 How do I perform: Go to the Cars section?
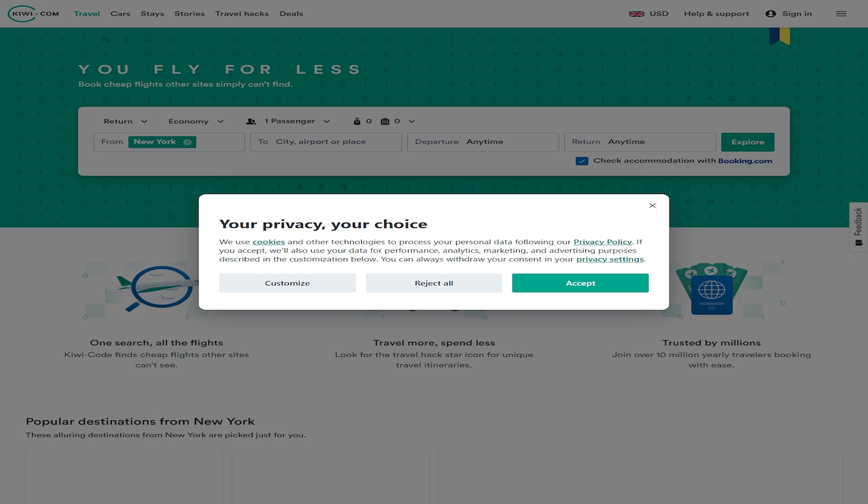click(120, 13)
